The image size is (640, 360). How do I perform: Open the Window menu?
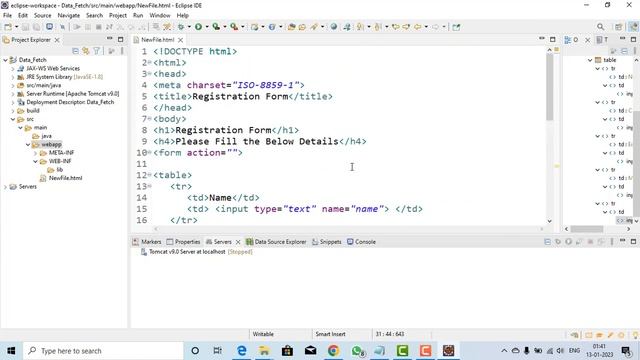click(x=160, y=16)
